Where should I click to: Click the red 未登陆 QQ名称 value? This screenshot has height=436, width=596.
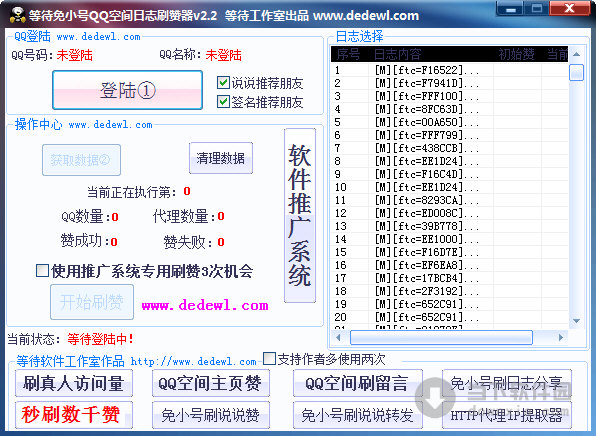(224, 55)
